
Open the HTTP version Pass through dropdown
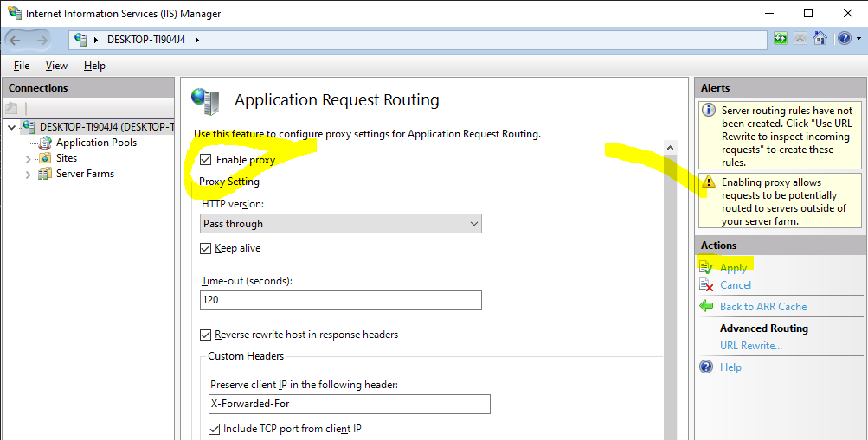340,224
